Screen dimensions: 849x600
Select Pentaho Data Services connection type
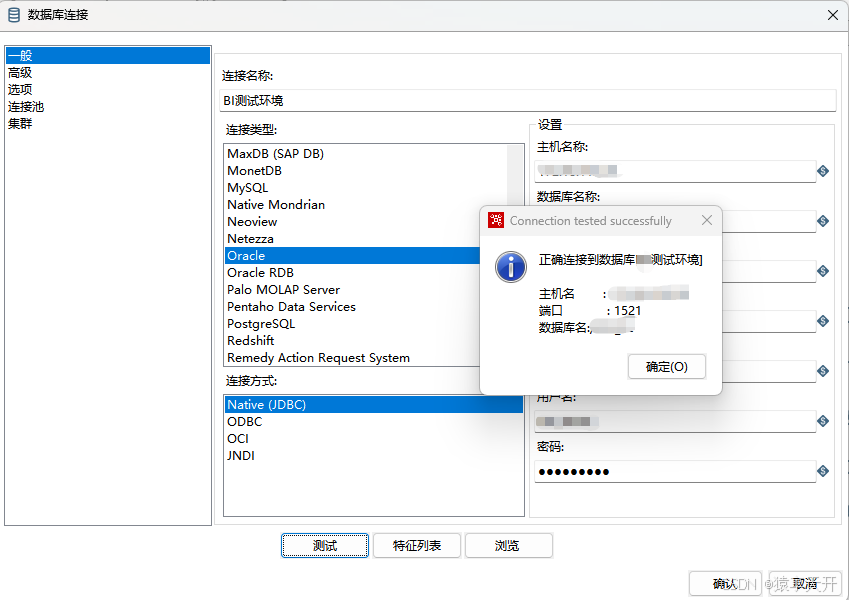tap(352, 306)
